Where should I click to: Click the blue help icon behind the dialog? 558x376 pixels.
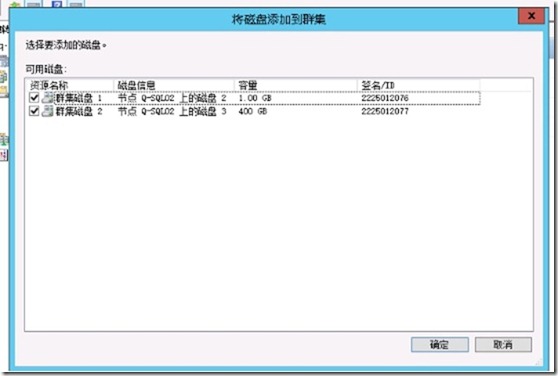[x=57, y=4]
